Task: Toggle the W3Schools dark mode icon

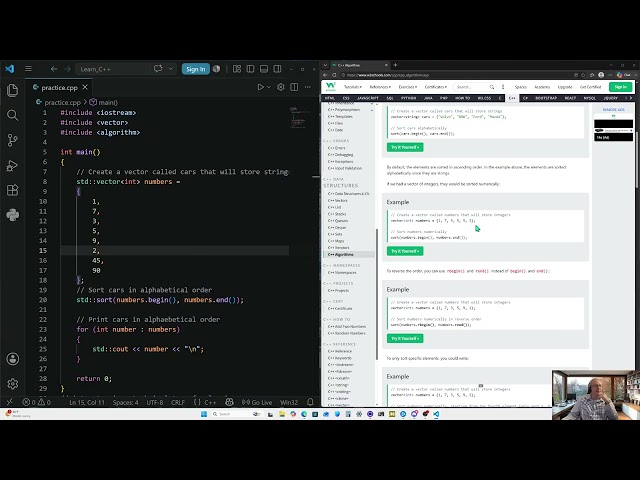Action: (x=503, y=87)
